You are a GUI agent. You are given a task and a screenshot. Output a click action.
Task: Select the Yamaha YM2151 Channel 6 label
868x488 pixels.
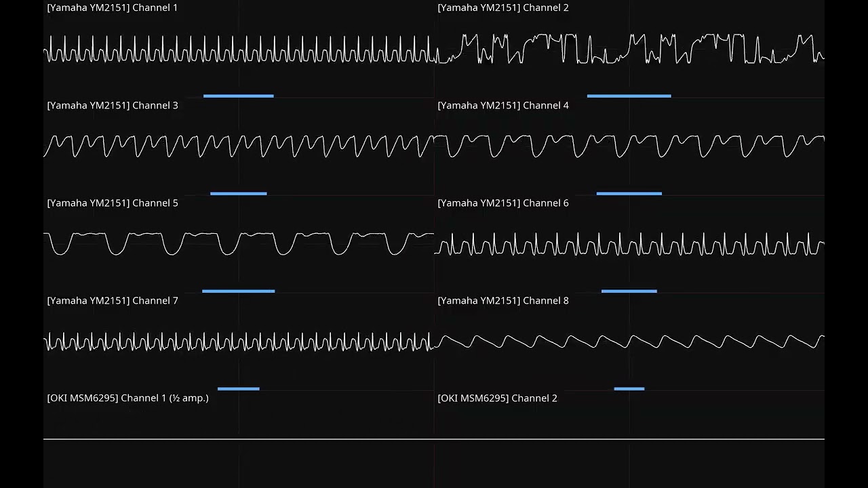tap(503, 203)
